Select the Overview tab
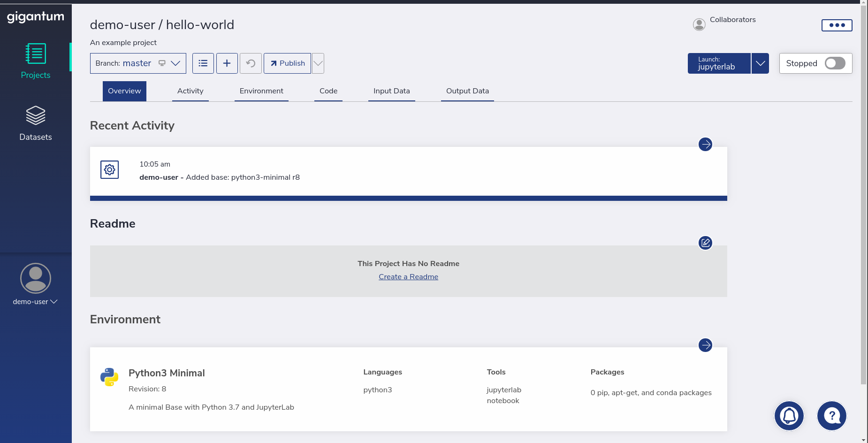Screen dimensions: 868x443 [124, 91]
